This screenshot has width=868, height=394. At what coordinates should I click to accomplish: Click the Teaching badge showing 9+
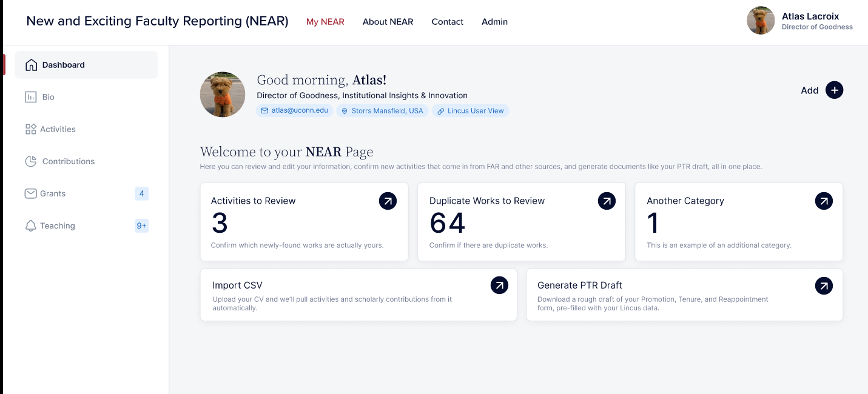click(x=142, y=226)
